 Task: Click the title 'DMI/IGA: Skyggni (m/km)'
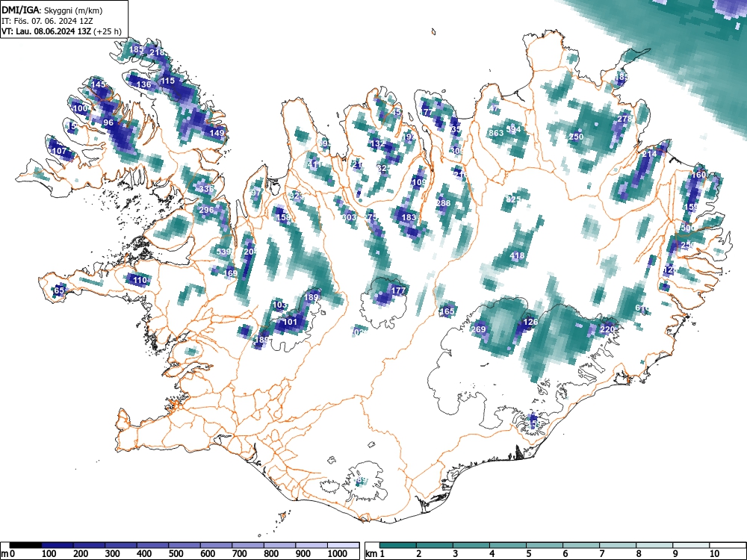[x=52, y=10]
